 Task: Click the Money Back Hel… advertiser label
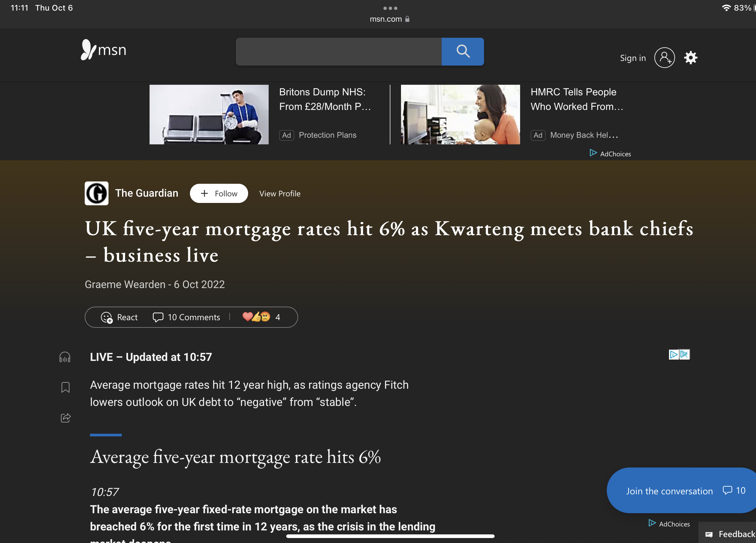click(584, 135)
